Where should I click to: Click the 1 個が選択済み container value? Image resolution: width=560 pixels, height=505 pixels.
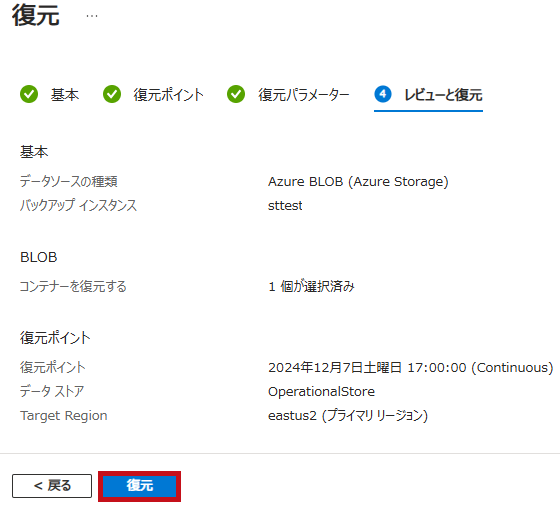[311, 286]
